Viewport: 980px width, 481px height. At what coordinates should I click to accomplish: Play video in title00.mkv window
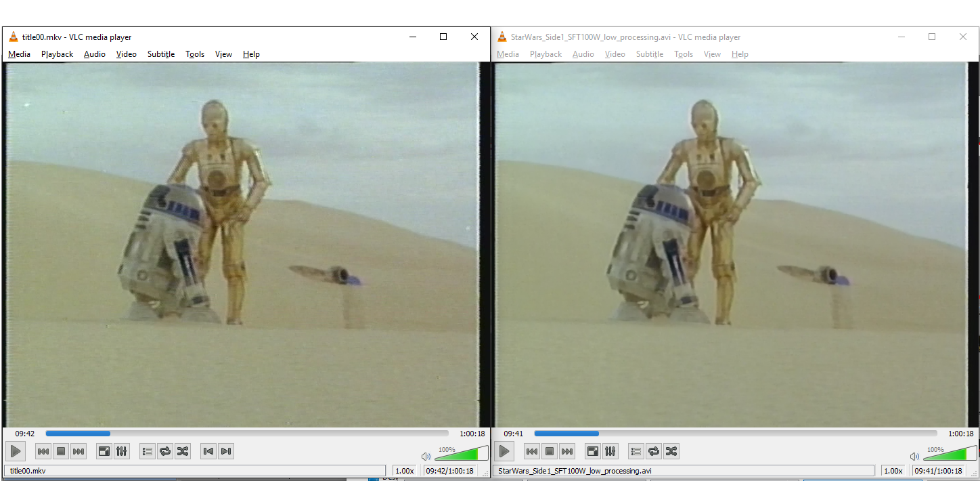click(x=16, y=451)
